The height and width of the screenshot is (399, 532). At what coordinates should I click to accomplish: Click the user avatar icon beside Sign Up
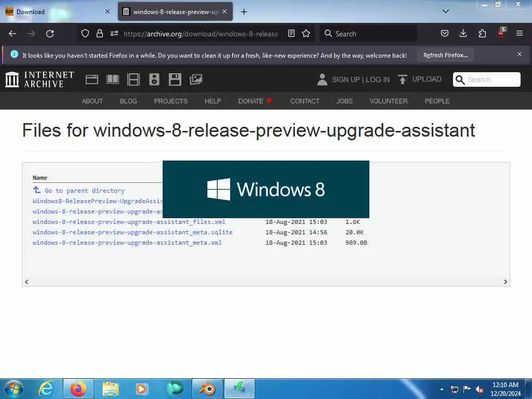(322, 79)
